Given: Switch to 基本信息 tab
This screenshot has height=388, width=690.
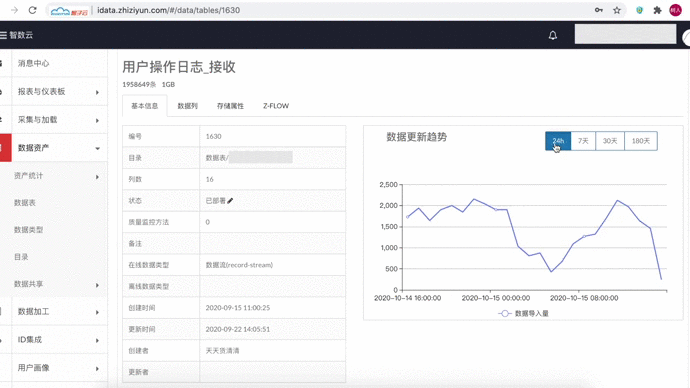Looking at the screenshot, I should pos(144,106).
